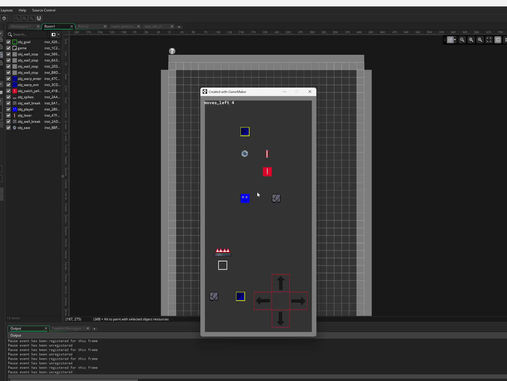
Task: Uncheck the obj_goal instance checkbox
Action: coord(9,42)
